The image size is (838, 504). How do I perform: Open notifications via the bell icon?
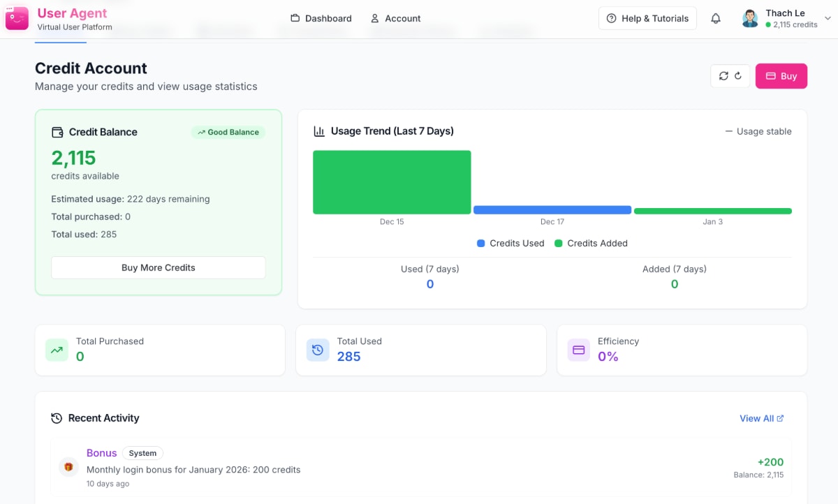[x=715, y=18]
